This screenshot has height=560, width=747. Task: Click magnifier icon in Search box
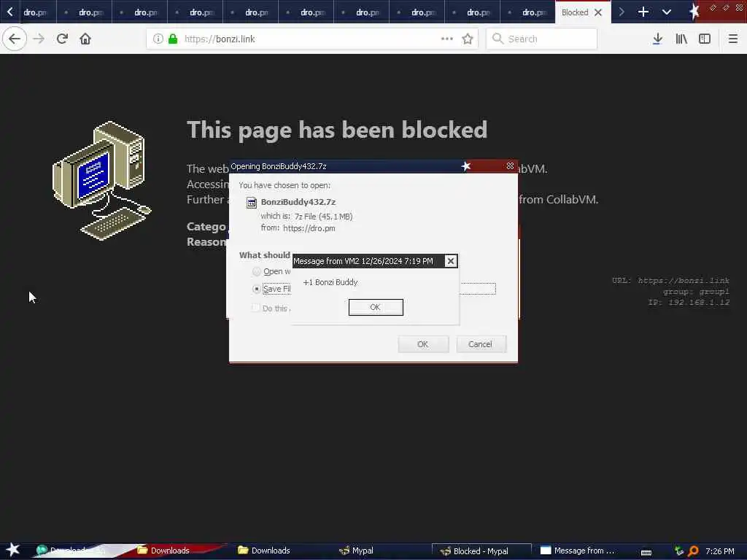[x=498, y=39]
